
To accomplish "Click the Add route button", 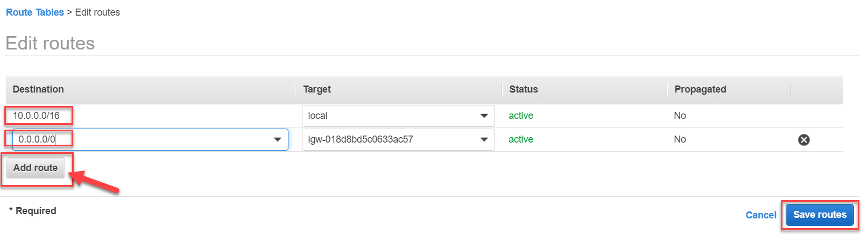I will 36,168.
